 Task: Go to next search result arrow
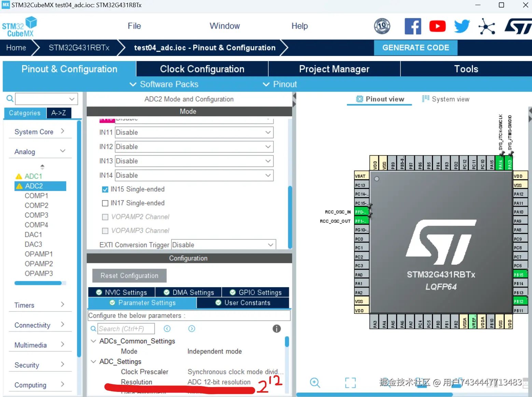(192, 328)
